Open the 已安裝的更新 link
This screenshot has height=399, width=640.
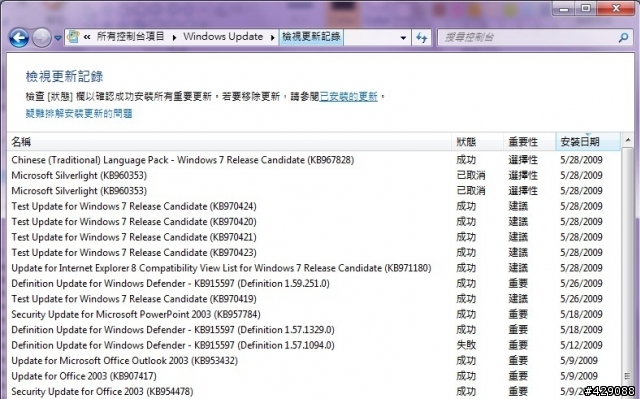pos(349,97)
